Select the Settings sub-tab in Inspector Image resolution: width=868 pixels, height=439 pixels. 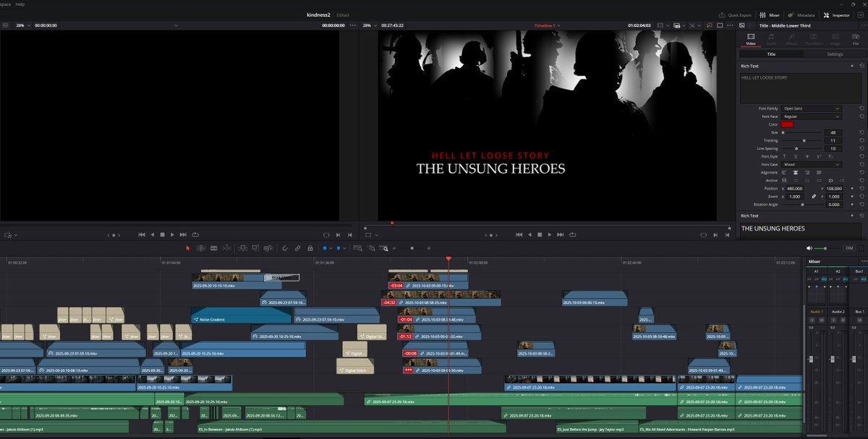(x=835, y=54)
